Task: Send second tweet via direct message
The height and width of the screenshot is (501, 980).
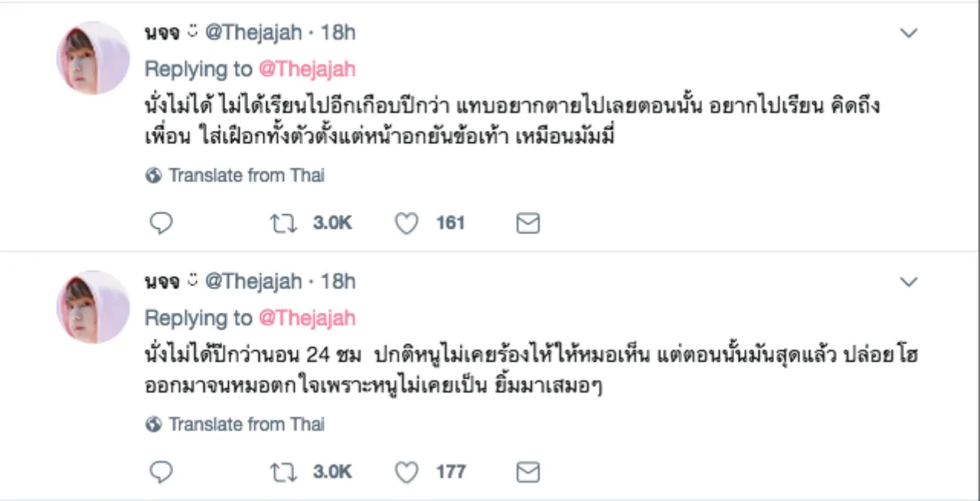Action: (528, 472)
